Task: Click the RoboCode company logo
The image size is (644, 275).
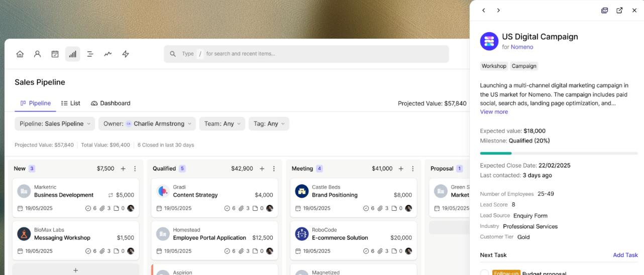Action: point(302,234)
